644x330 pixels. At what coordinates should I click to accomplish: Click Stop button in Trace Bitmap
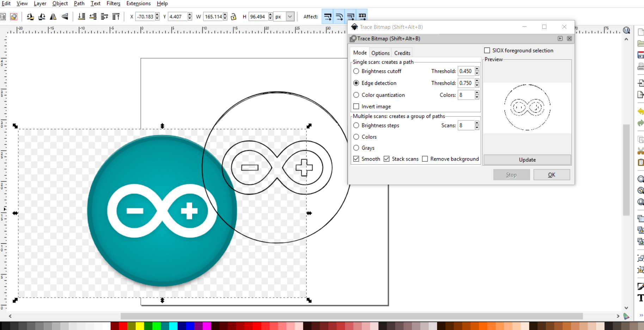511,175
